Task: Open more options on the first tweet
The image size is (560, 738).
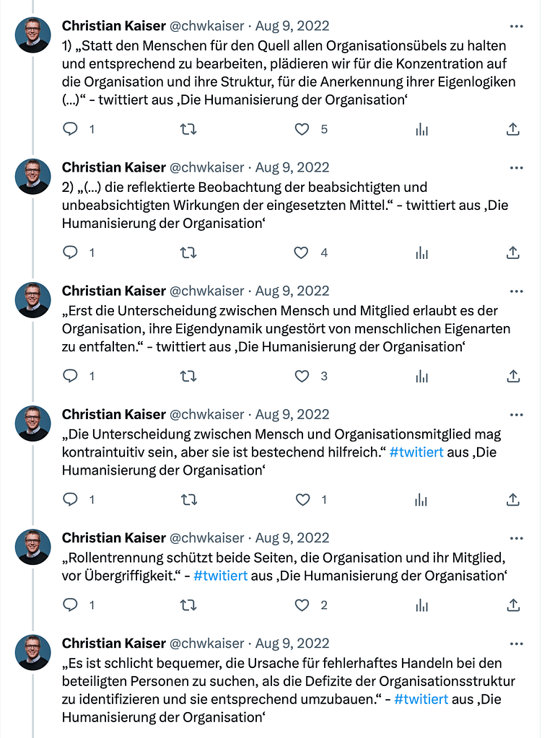Action: click(x=516, y=26)
